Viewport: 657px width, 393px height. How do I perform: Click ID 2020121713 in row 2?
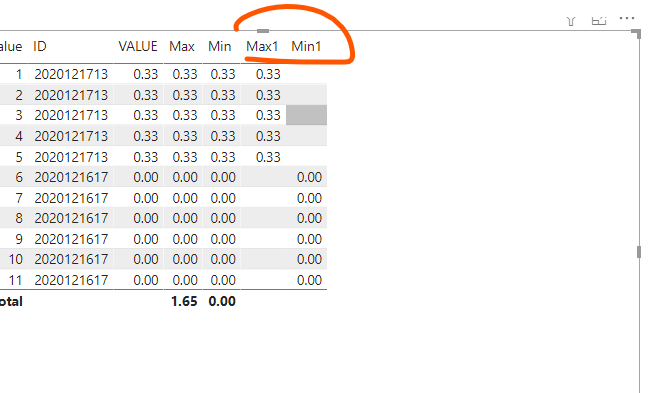(71, 95)
